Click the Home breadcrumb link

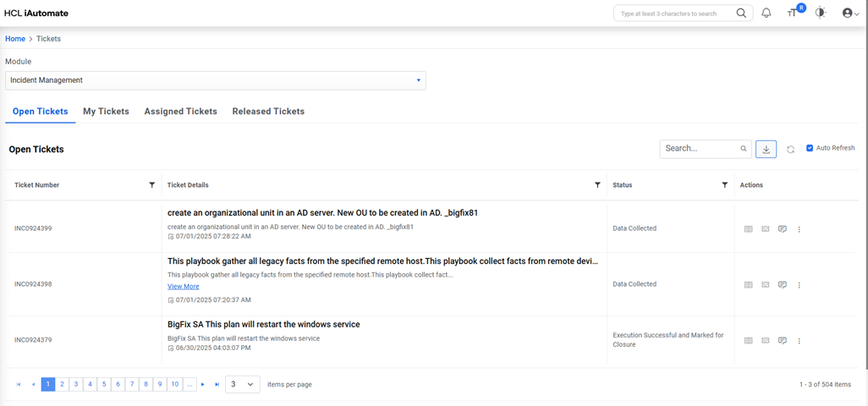click(x=15, y=39)
